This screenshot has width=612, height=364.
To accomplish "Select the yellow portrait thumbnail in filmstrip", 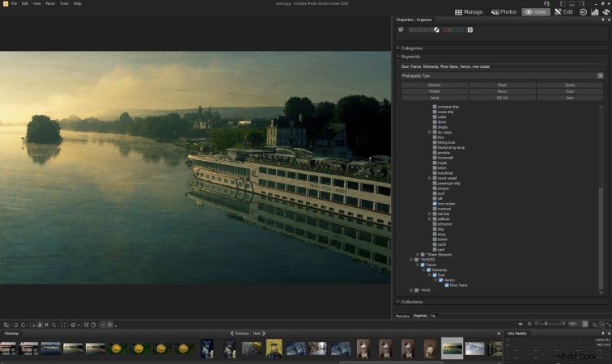I will pos(274,348).
